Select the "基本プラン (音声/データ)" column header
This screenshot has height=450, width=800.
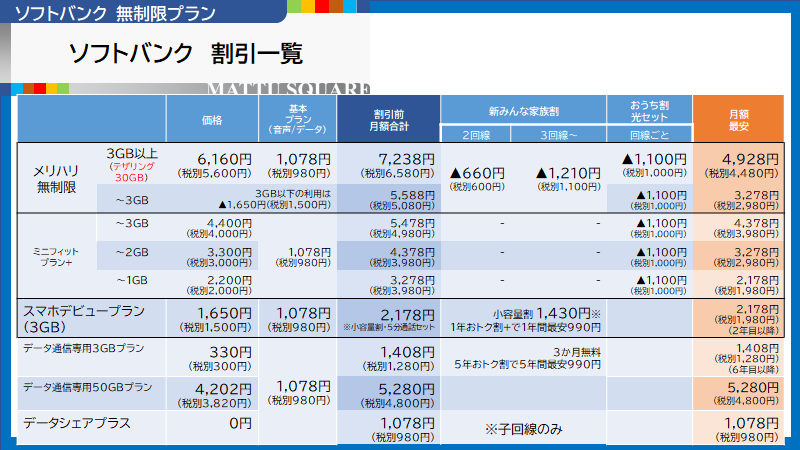297,119
